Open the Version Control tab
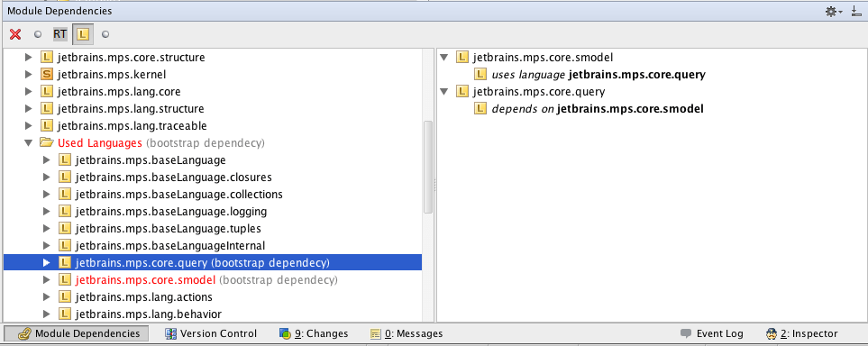The width and height of the screenshot is (868, 346). [212, 333]
